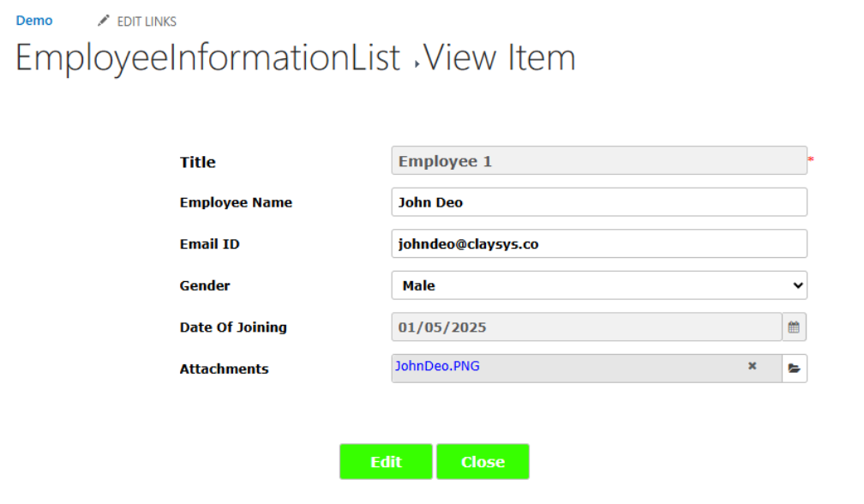This screenshot has height=504, width=864.
Task: Click into the Employee Name field
Action: click(599, 202)
